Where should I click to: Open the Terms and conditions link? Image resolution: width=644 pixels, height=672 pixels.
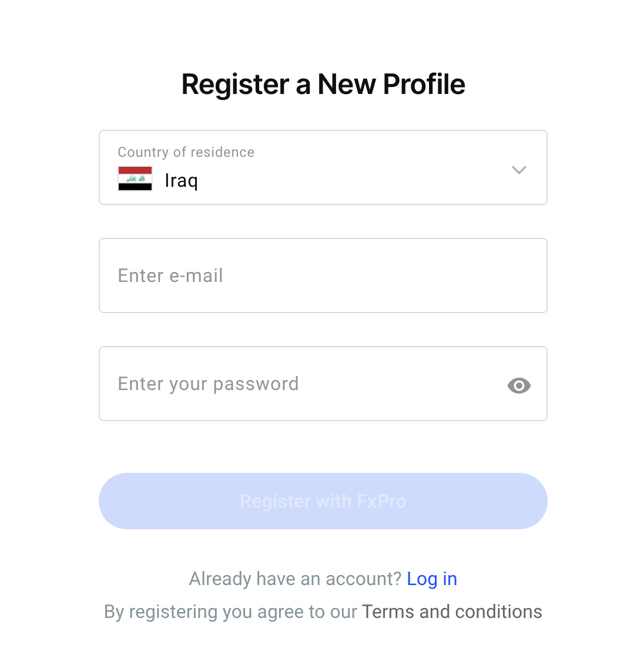(452, 611)
